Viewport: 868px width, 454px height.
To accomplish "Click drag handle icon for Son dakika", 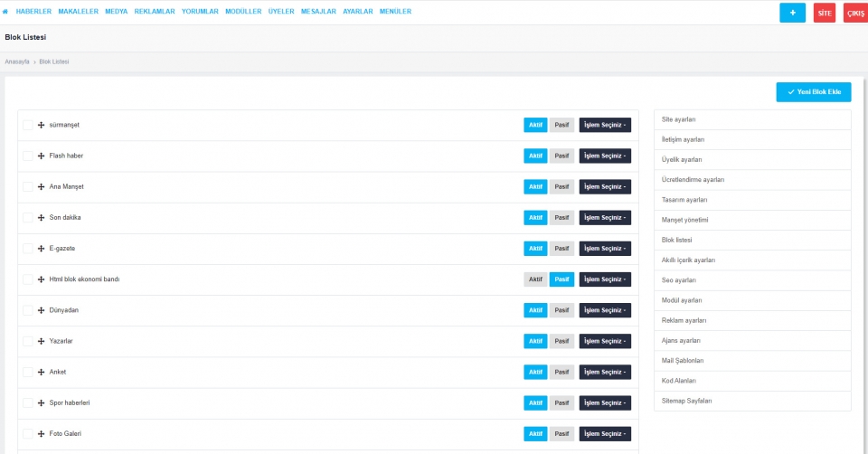I will (42, 217).
